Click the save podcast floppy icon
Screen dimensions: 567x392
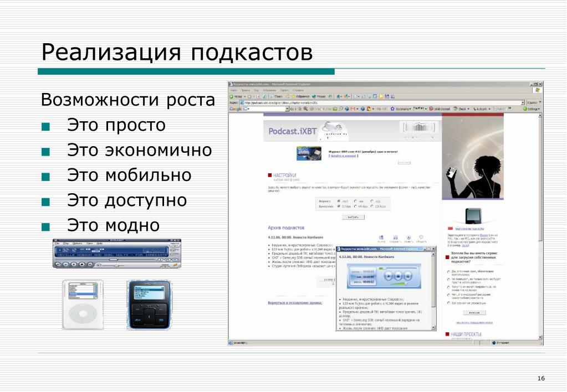pyautogui.click(x=395, y=239)
